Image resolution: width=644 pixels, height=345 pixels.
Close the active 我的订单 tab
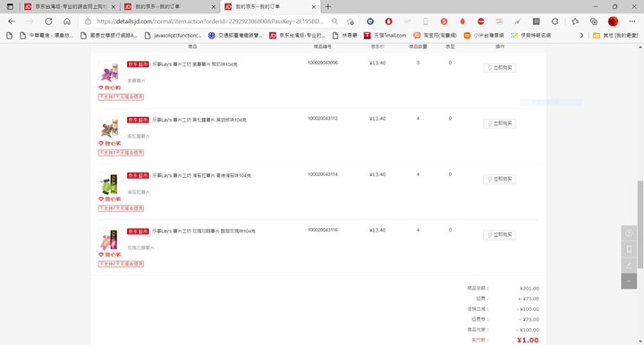point(313,7)
